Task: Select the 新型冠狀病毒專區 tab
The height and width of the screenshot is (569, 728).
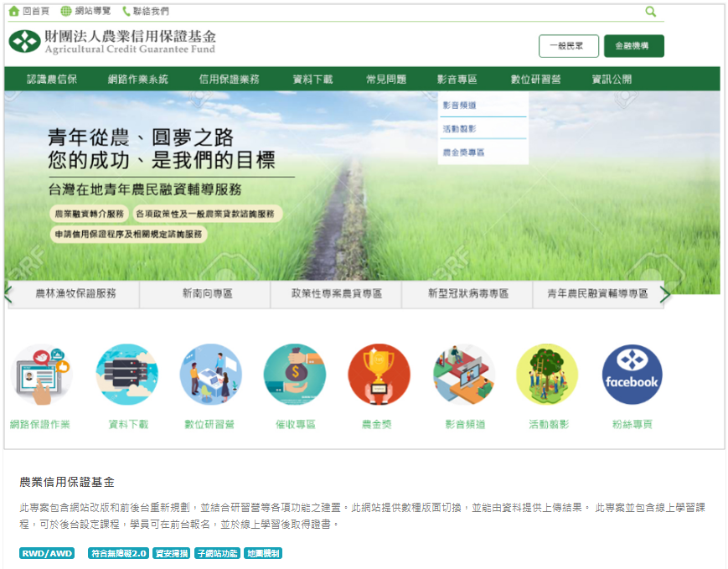Action: click(x=467, y=294)
